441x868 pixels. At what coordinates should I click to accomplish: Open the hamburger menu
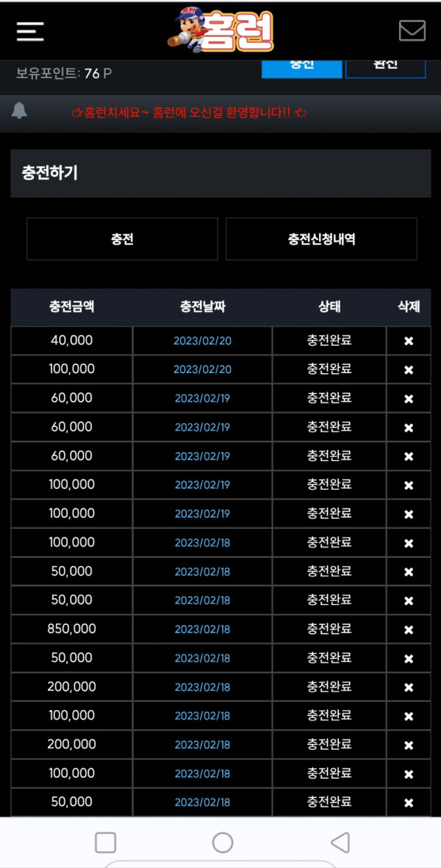pos(30,31)
